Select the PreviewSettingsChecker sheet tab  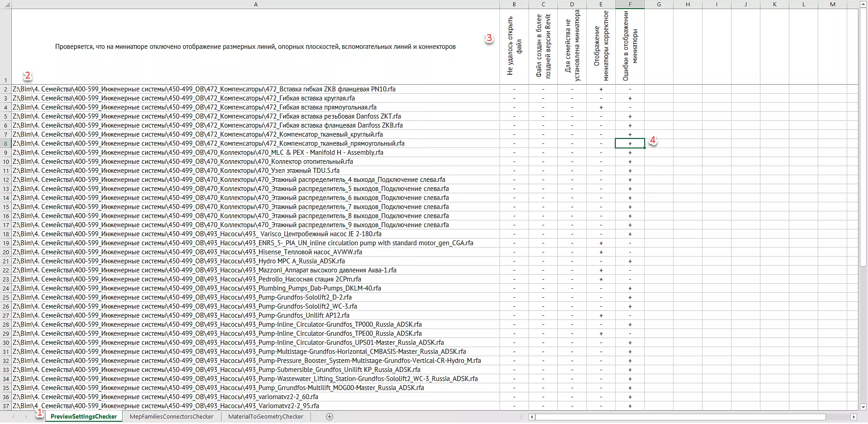(x=84, y=417)
